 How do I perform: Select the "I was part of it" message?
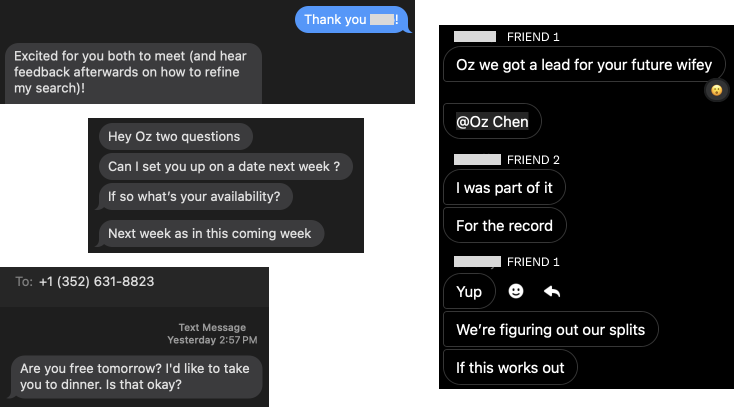pos(504,188)
